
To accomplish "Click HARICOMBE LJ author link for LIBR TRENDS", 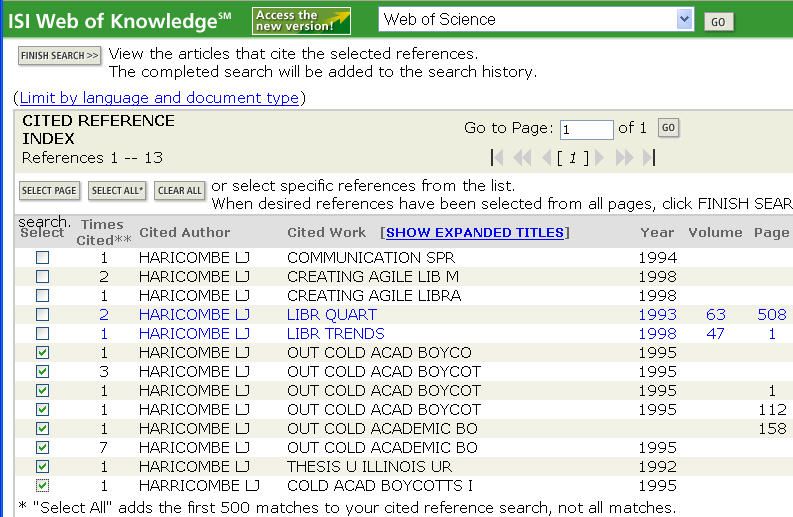I will (194, 333).
